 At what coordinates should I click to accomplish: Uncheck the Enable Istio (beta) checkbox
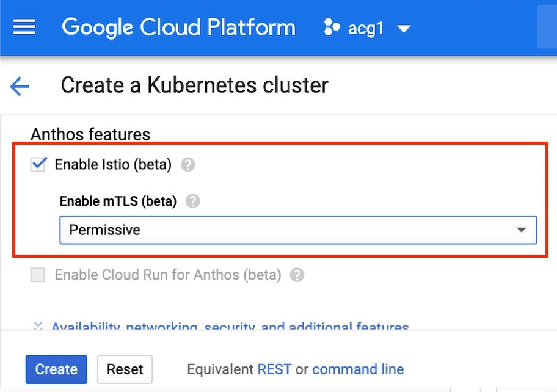coord(38,164)
